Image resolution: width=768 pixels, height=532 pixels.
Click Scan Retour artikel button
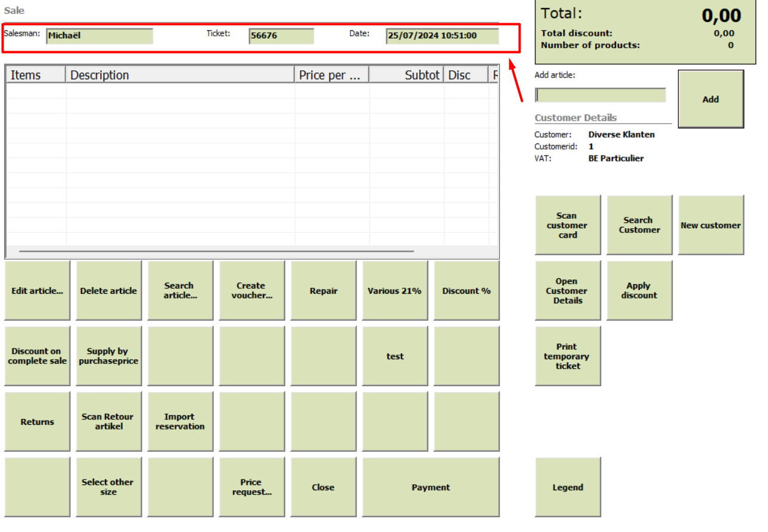(109, 422)
